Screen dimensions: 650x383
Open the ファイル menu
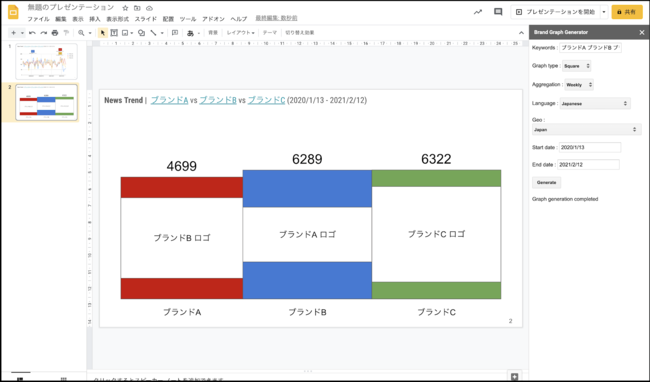point(38,19)
